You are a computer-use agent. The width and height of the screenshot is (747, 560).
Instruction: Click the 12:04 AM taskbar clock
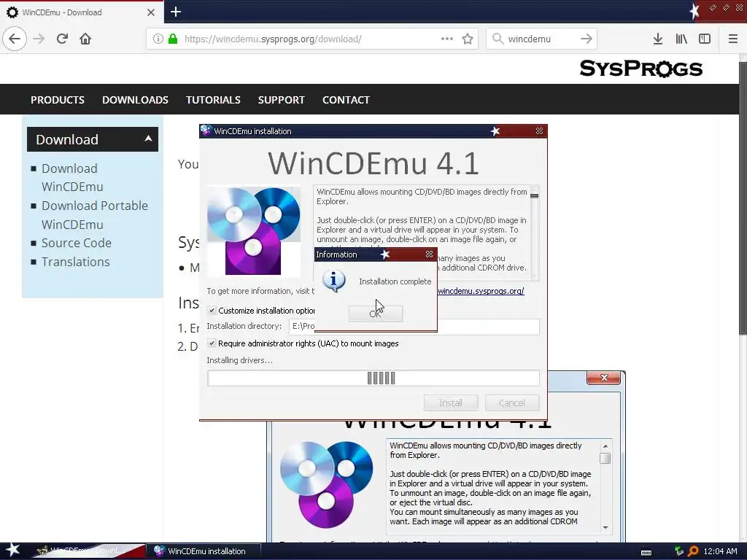720,551
